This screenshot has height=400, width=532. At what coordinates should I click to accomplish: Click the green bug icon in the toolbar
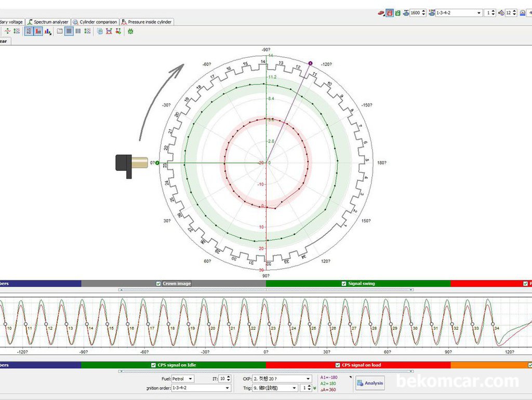click(130, 31)
